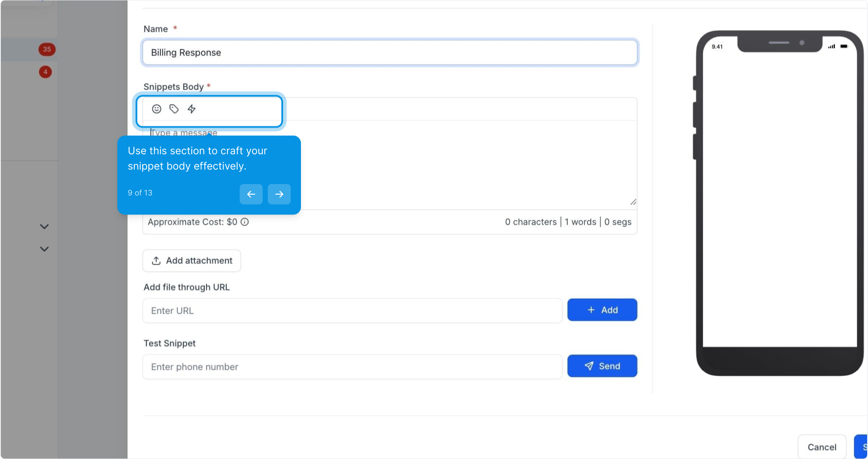The height and width of the screenshot is (459, 868).
Task: Click the Approximate Cost info icon
Action: (245, 222)
